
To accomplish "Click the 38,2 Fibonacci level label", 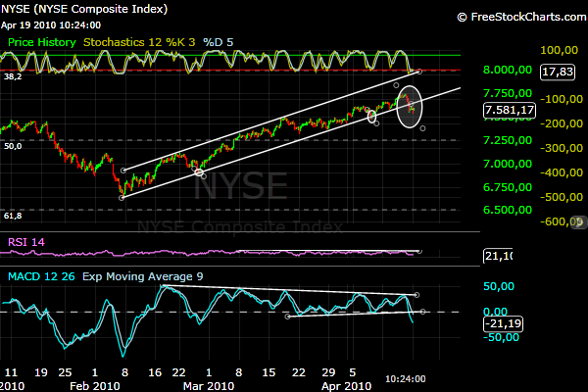I will click(13, 76).
